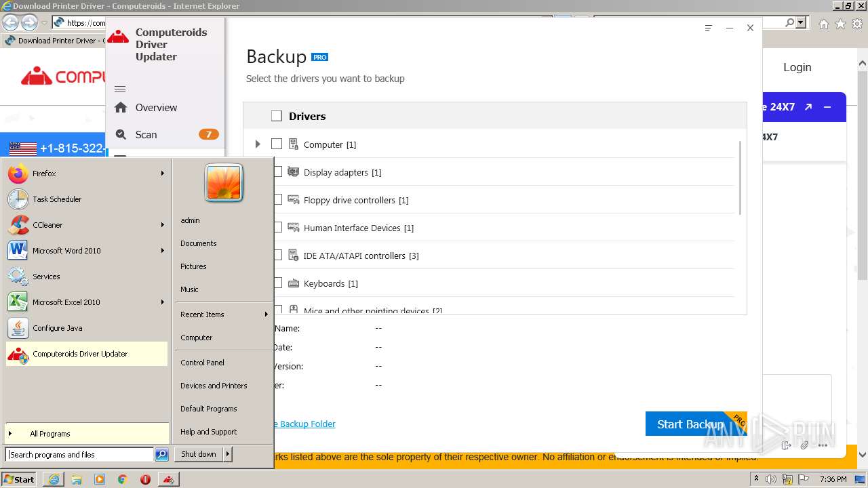Click the volume icon in system tray
This screenshot has height=488, width=868.
(770, 479)
